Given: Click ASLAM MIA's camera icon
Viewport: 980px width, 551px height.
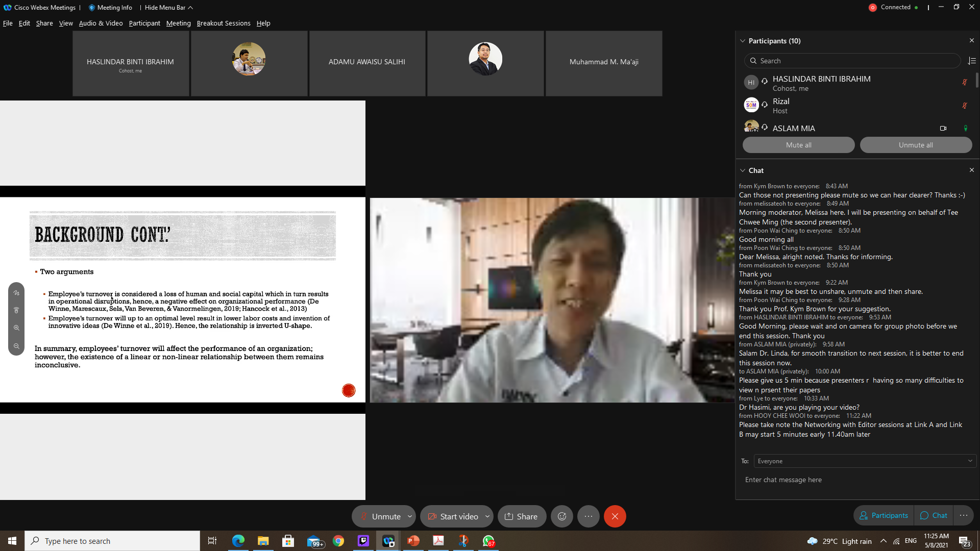Looking at the screenshot, I should pyautogui.click(x=943, y=128).
